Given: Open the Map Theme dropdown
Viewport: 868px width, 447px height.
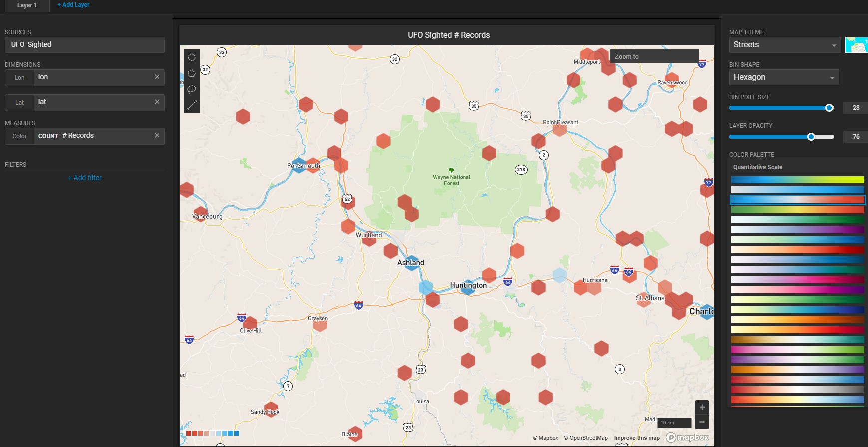Looking at the screenshot, I should tap(784, 45).
